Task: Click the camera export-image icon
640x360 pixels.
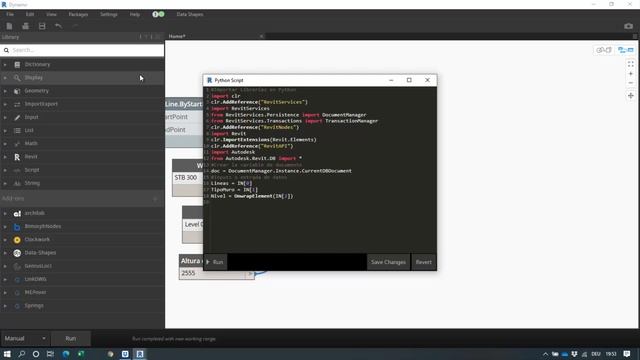Action: point(628,26)
